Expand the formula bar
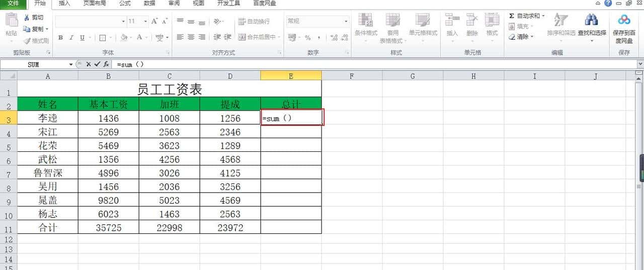The width and height of the screenshot is (644, 270). coord(640,64)
